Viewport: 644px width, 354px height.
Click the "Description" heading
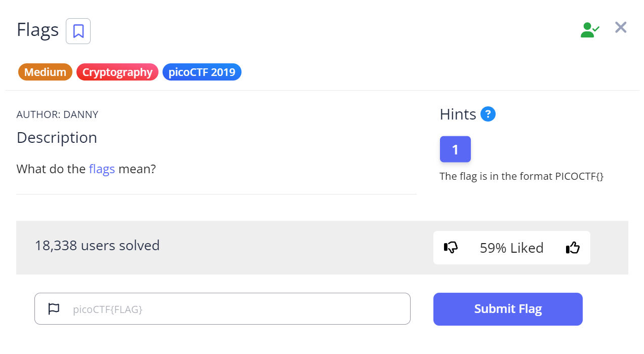57,138
